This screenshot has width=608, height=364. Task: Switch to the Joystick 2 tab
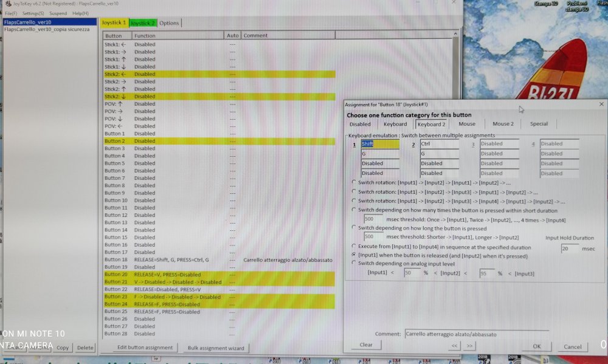[143, 23]
